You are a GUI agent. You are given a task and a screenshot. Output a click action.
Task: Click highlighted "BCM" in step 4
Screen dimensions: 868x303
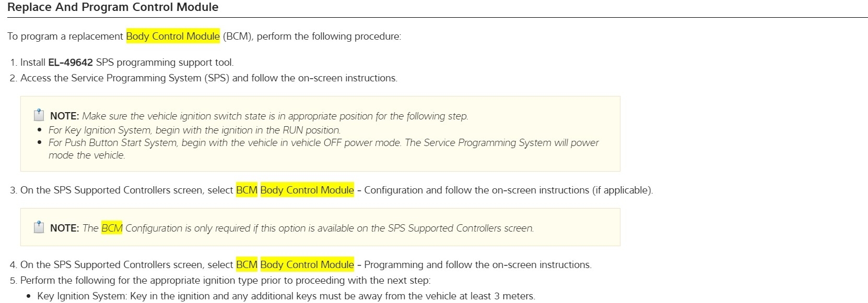click(x=247, y=264)
